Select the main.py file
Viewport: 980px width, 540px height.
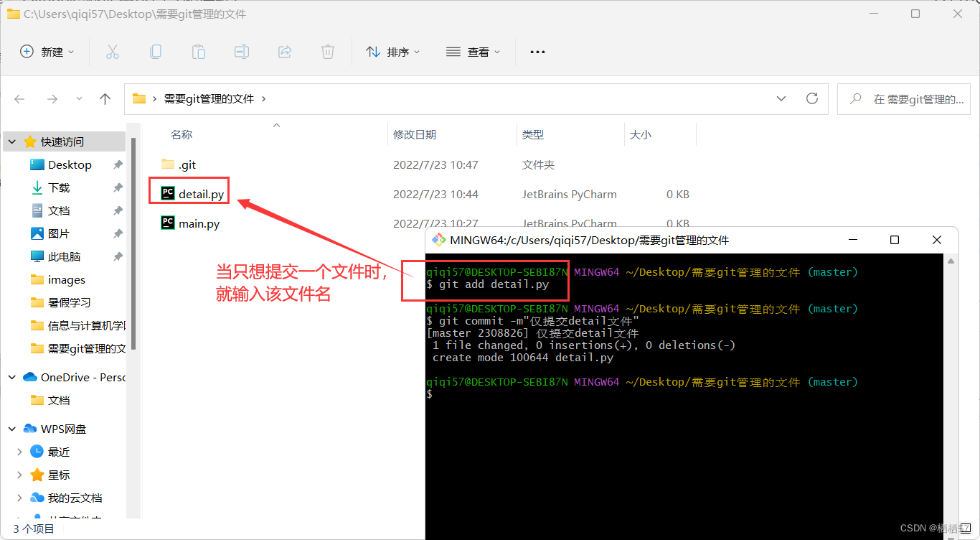click(x=199, y=223)
